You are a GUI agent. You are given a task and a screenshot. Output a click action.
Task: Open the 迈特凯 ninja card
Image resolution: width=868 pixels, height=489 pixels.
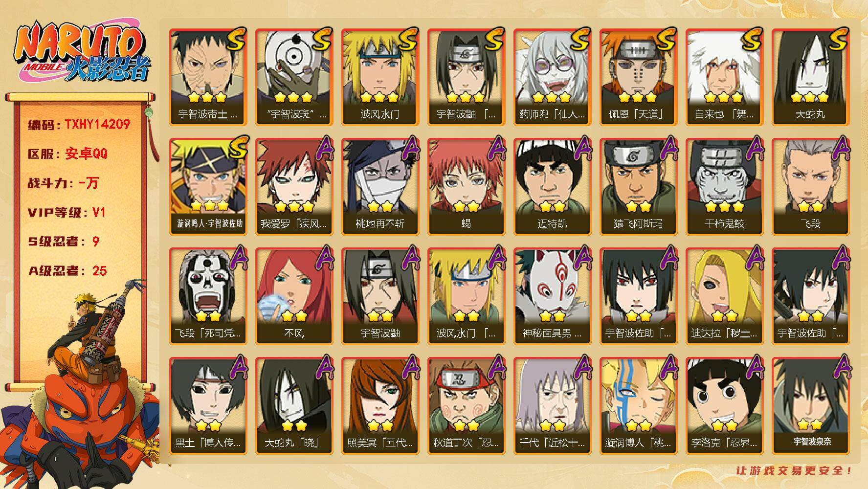click(x=552, y=187)
